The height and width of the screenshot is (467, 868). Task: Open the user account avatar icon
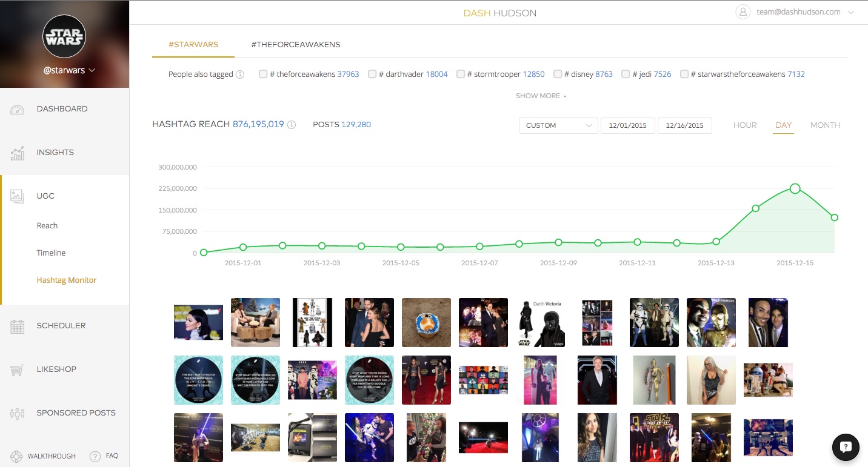point(743,12)
